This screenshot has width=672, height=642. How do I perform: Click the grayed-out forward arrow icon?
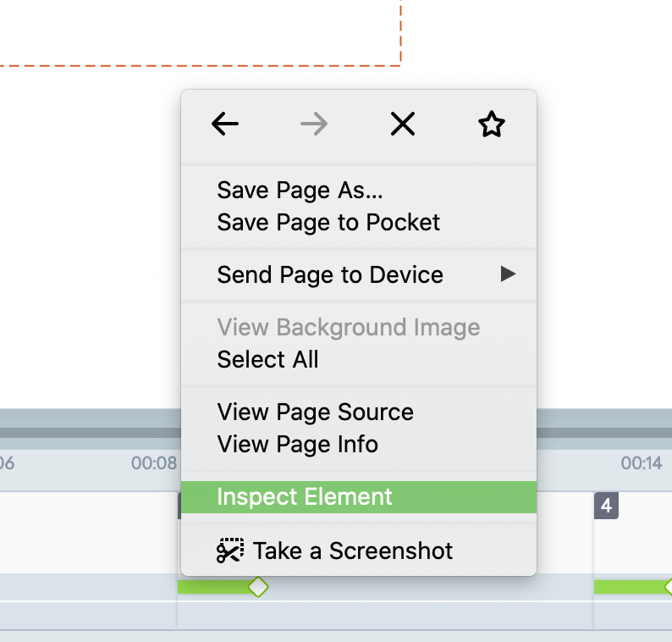tap(314, 125)
